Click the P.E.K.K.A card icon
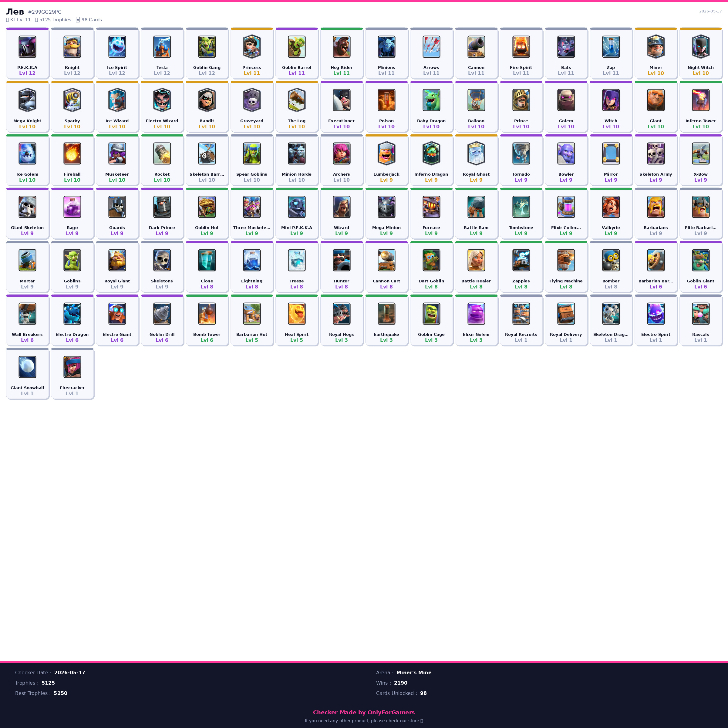This screenshot has height=728, width=728. 27,47
